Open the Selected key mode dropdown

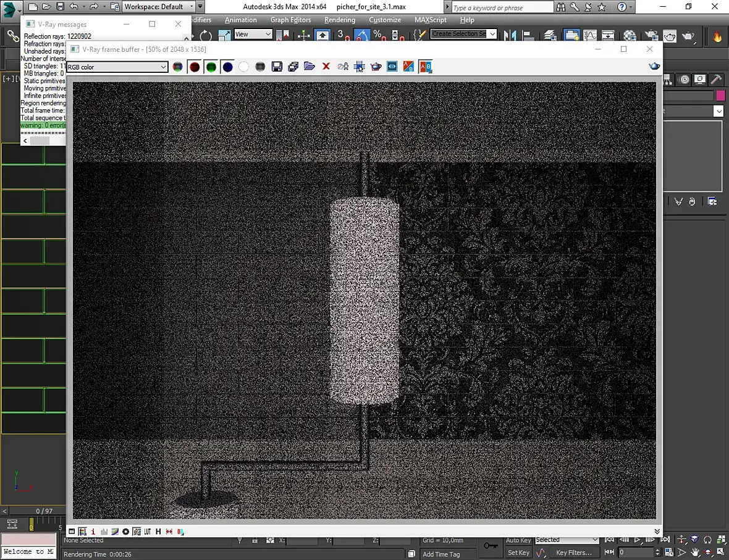[x=567, y=540]
